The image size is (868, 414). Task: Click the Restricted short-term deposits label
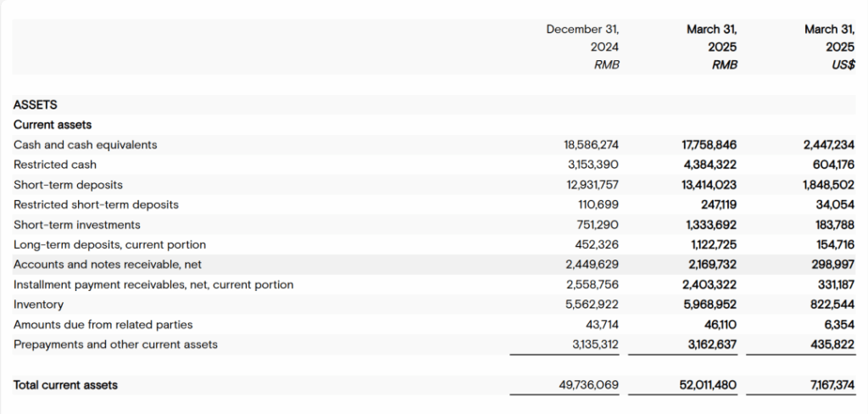pyautogui.click(x=96, y=204)
